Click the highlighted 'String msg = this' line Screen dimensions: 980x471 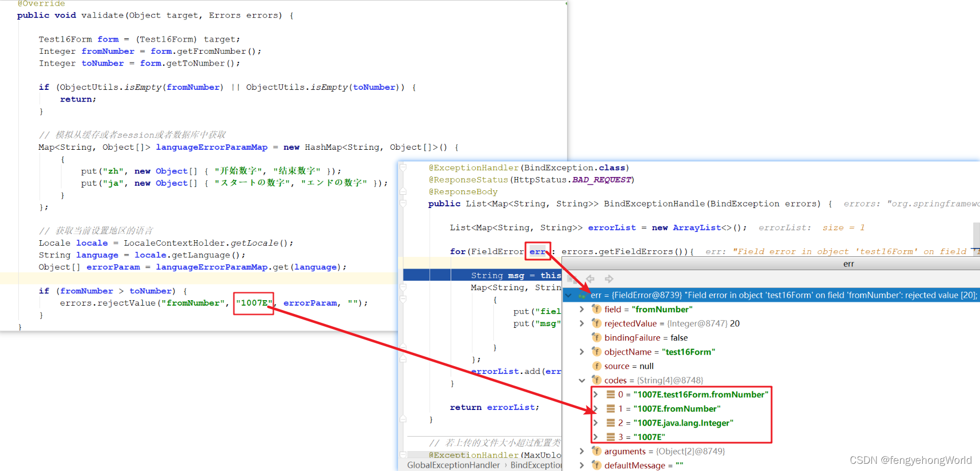482,275
